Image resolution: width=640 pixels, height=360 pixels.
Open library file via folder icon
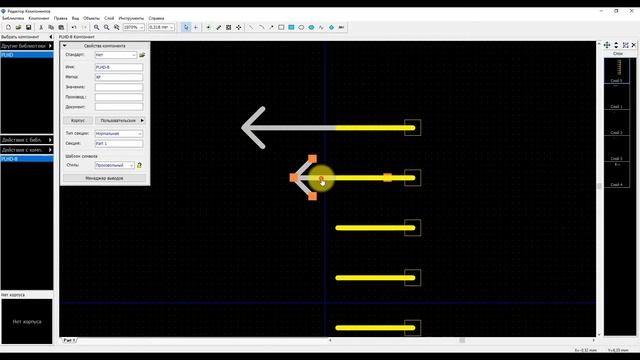(x=18, y=27)
